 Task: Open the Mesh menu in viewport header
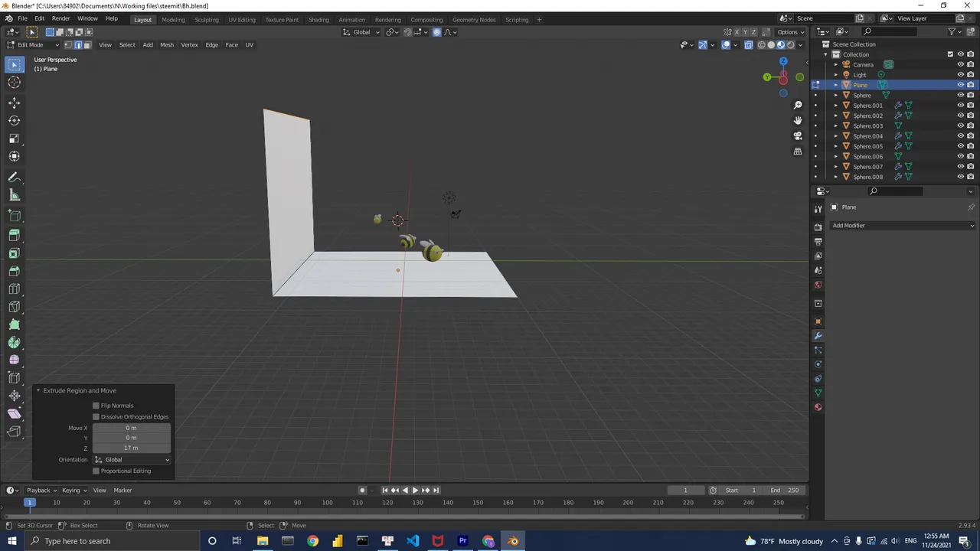point(167,44)
